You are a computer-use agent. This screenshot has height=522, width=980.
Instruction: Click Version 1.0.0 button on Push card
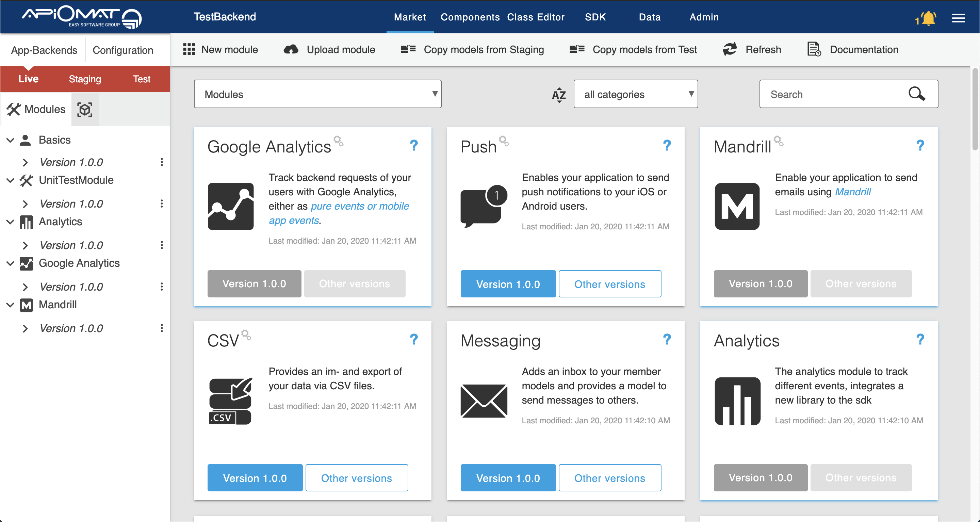click(508, 284)
